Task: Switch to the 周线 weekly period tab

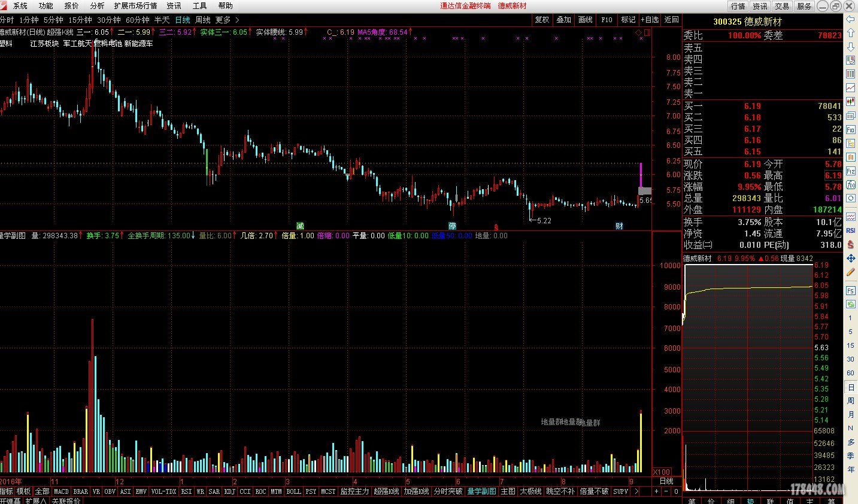Action: tap(203, 20)
